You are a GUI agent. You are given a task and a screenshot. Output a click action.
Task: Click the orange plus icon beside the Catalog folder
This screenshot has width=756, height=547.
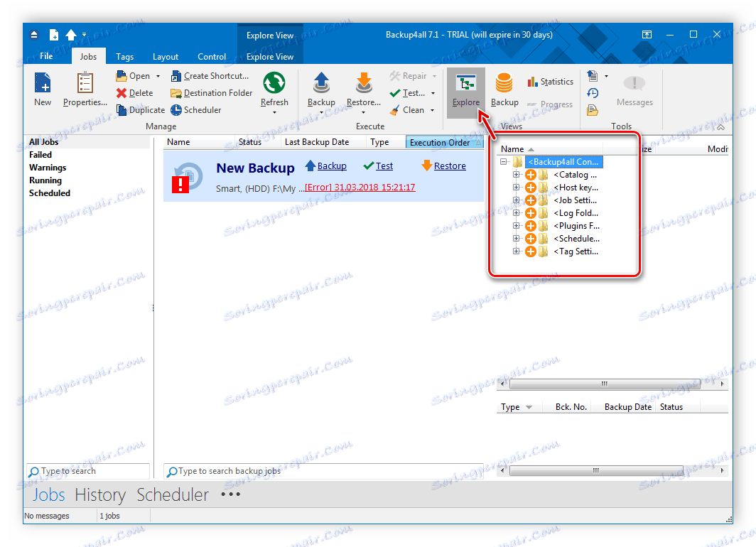coord(530,175)
